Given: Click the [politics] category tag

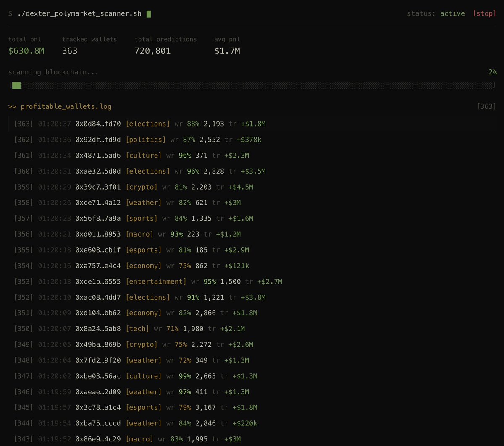Looking at the screenshot, I should 145,140.
